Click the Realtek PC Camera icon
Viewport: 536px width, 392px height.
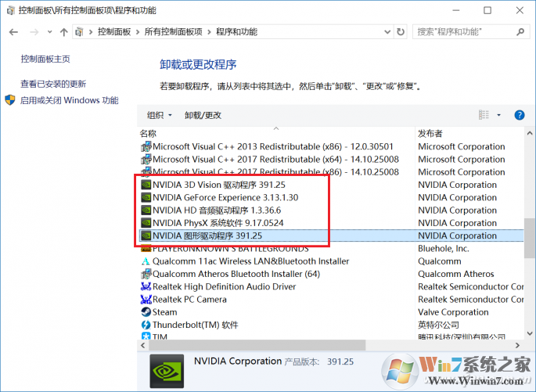click(146, 300)
